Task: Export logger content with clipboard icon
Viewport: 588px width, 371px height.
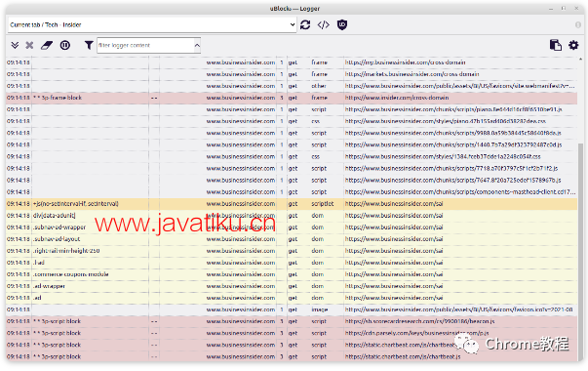Action: [556, 45]
